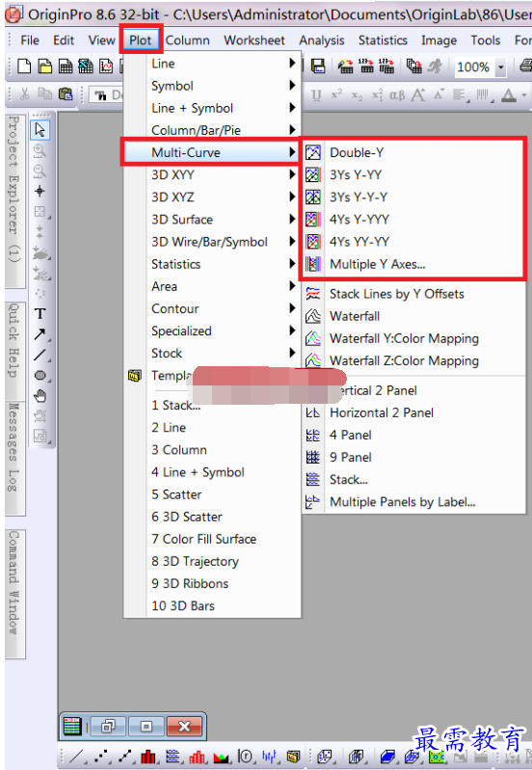The width and height of the screenshot is (532, 770).
Task: Select the Text tool (T icon)
Action: click(40, 314)
